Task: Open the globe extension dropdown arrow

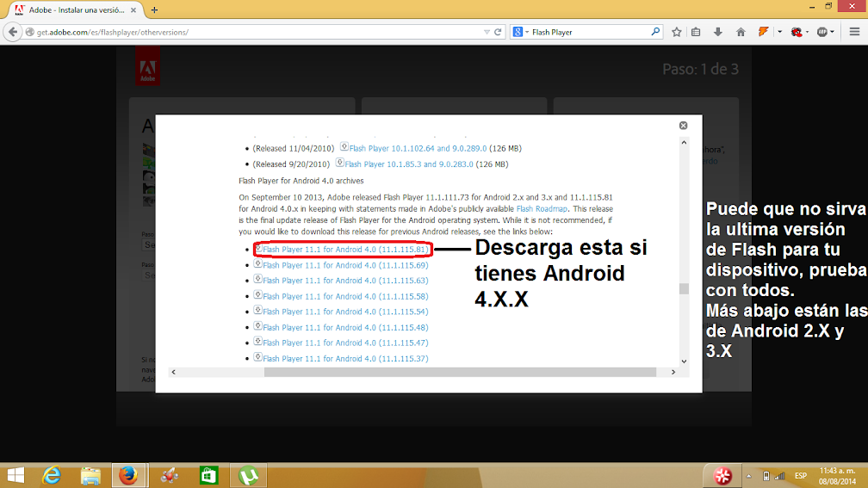Action: tap(832, 32)
